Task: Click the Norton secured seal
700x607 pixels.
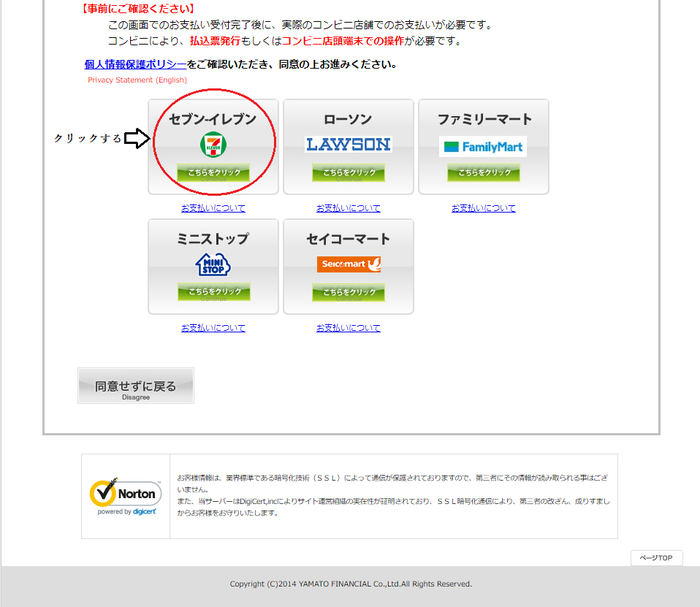Action: pyautogui.click(x=126, y=496)
